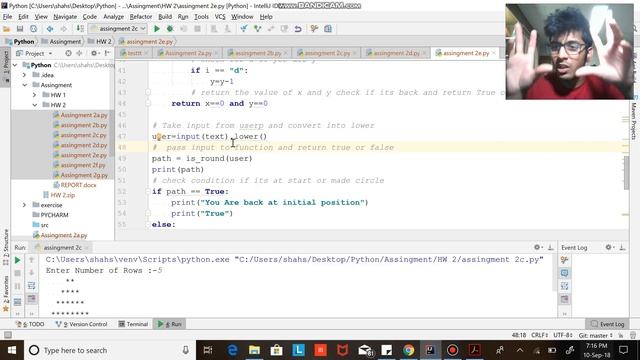Screen dimensions: 640x360
Task: Toggle soft-wrap in the Run console
Action: 31,286
